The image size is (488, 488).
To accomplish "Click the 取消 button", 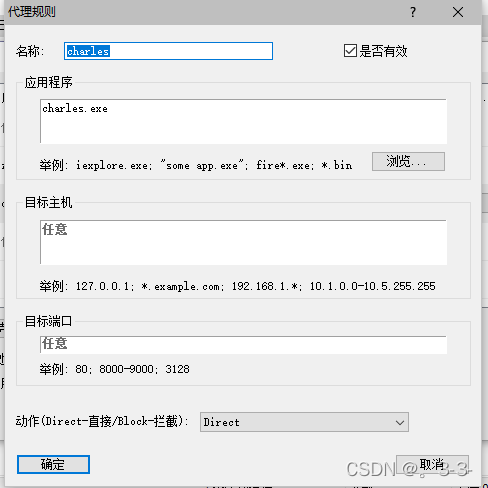I will [432, 464].
